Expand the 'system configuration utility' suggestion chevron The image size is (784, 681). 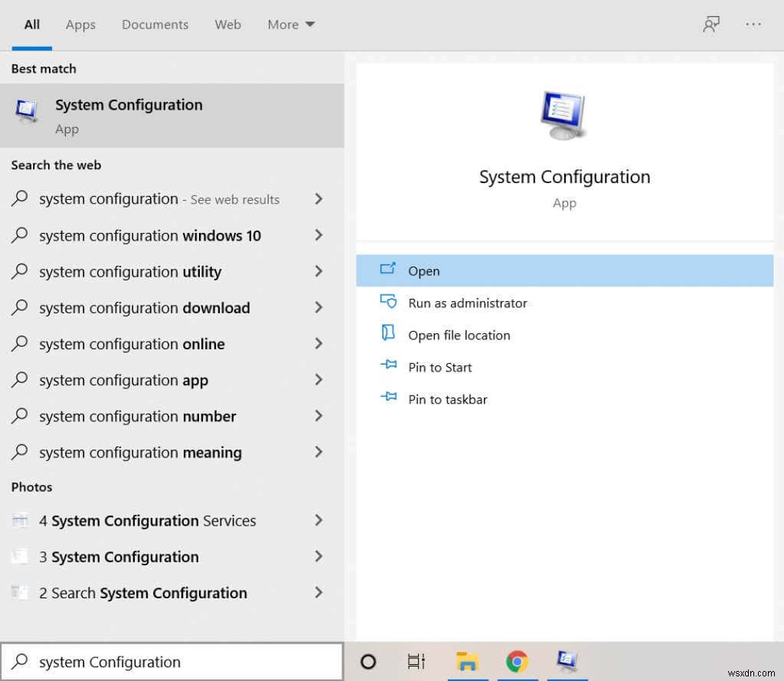(318, 271)
